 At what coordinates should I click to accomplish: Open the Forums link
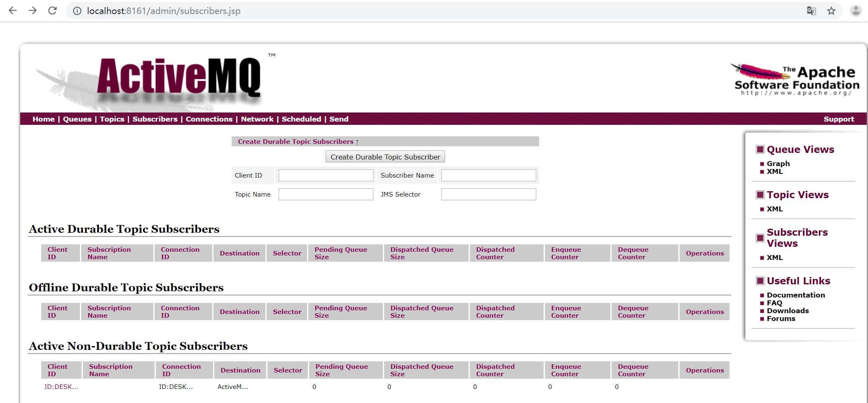(781, 319)
